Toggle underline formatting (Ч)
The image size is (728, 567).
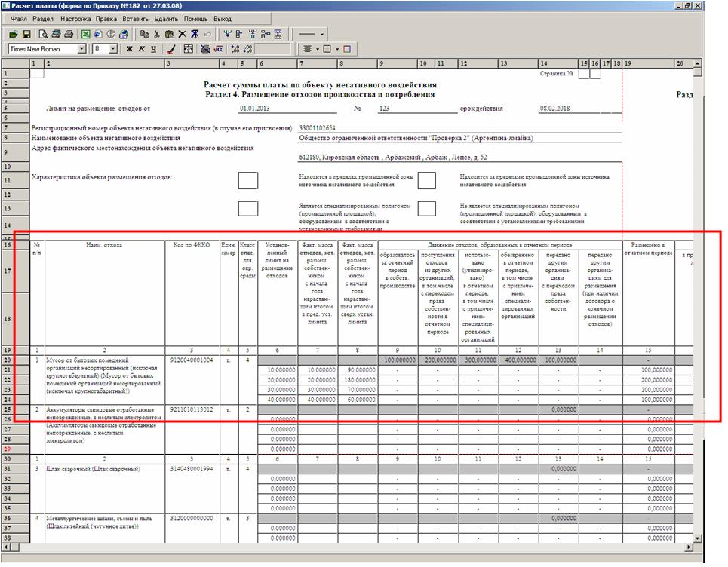point(152,49)
